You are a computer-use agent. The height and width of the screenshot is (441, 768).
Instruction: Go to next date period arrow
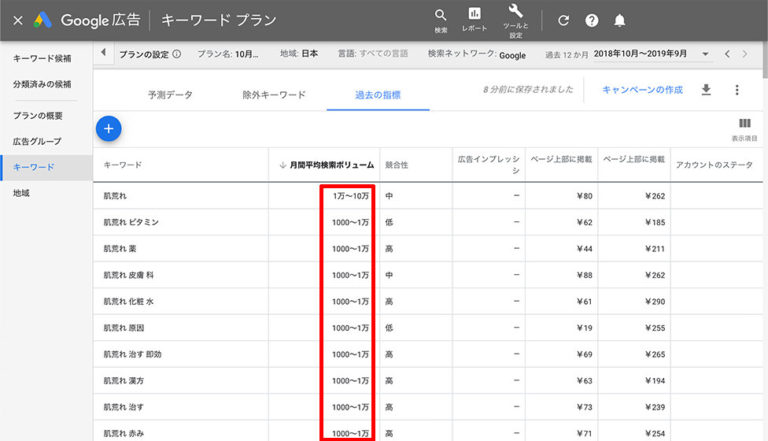coord(745,54)
